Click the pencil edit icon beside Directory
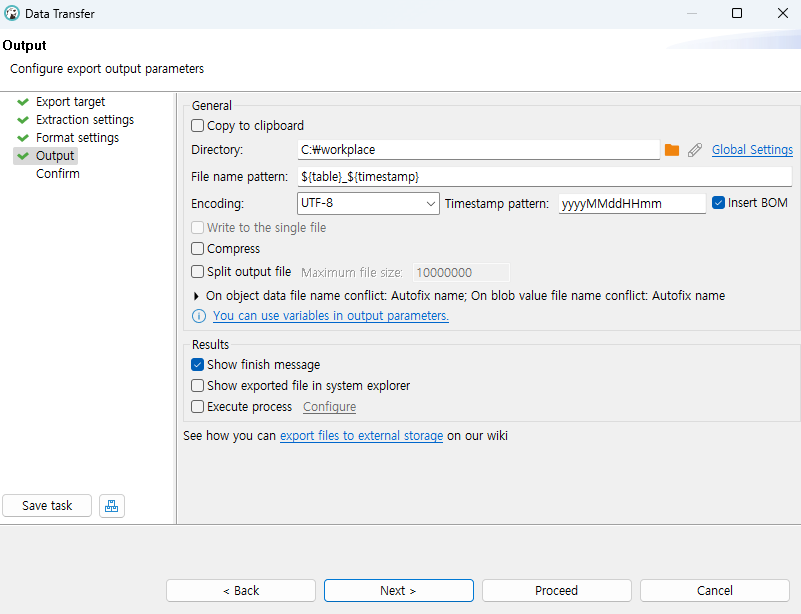Viewport: 801px width, 614px height. pos(695,150)
